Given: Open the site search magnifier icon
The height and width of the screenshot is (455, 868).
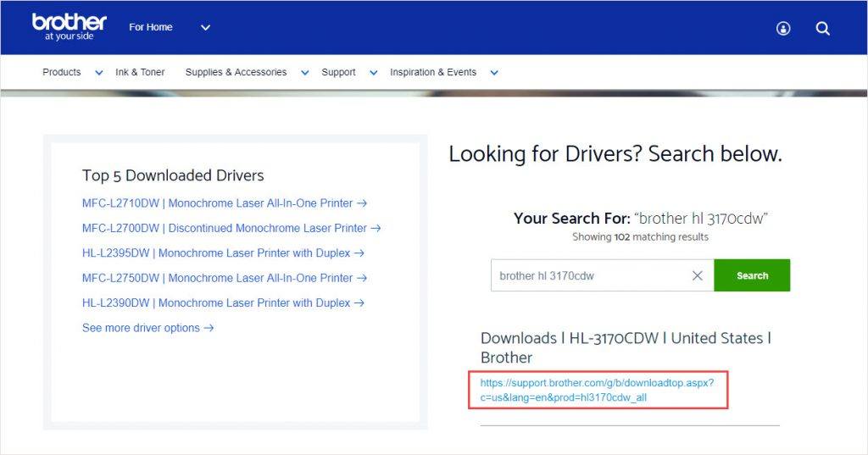Looking at the screenshot, I should point(822,28).
